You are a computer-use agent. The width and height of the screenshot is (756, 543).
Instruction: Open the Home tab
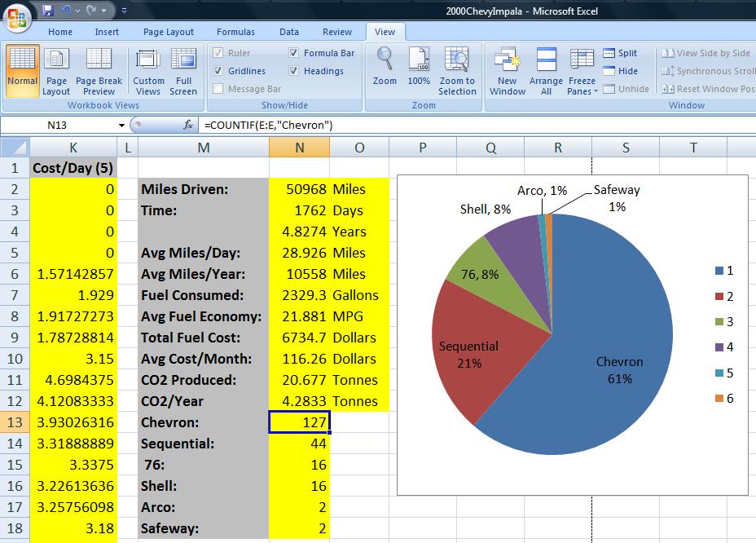[60, 32]
